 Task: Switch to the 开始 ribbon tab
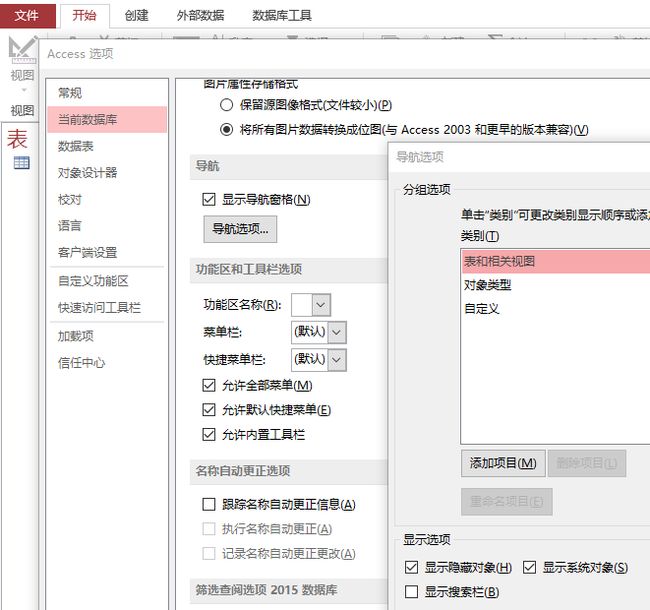(85, 16)
